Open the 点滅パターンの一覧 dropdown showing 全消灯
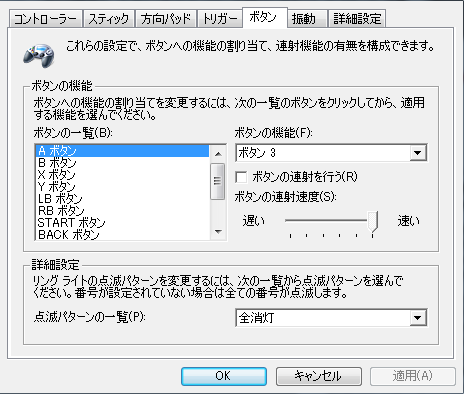 (x=331, y=318)
